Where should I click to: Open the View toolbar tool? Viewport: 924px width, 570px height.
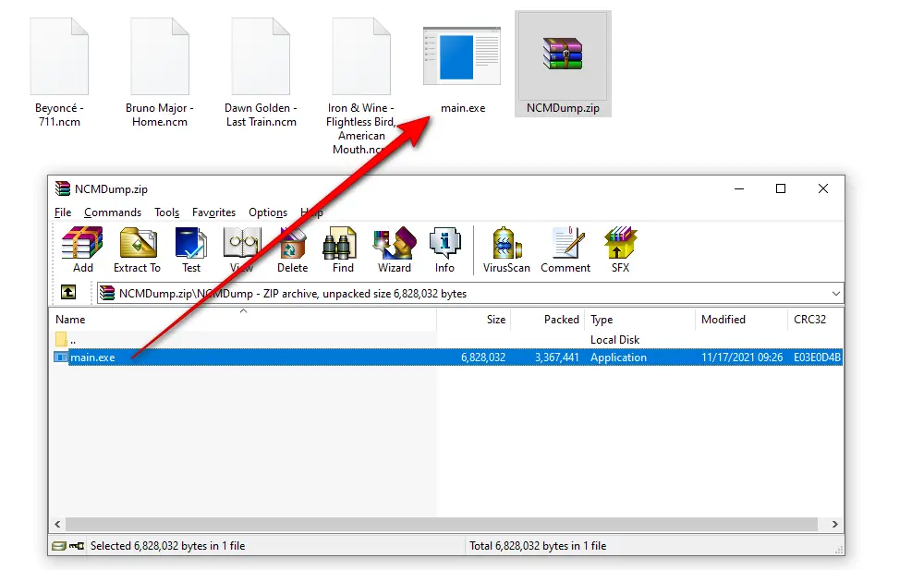(241, 250)
